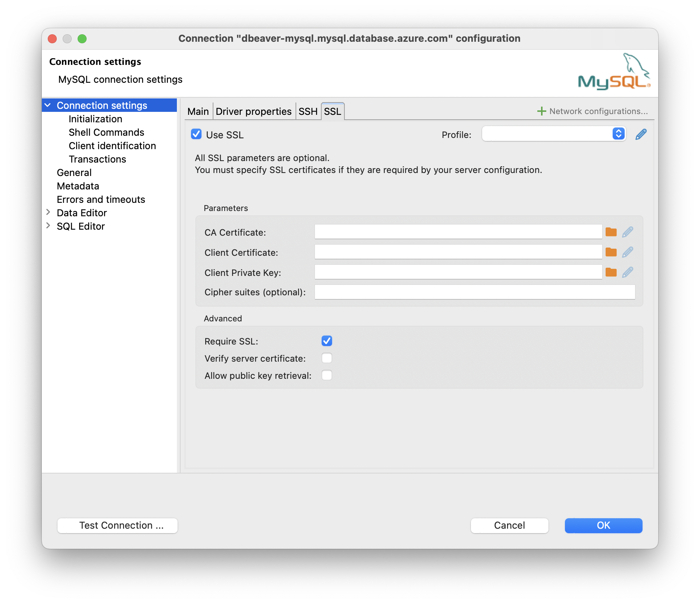Add a new network configuration with plus icon
Screen dimensions: 700x604
pos(541,111)
